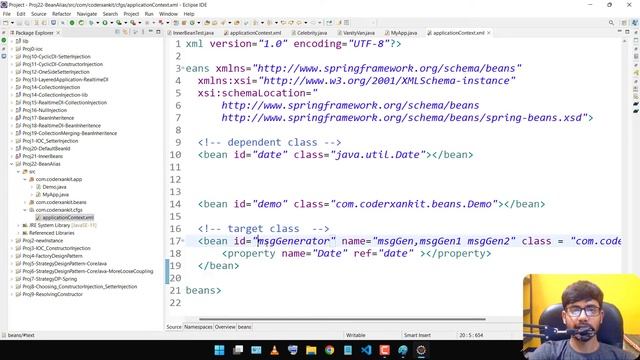Select the Proj9-ResolvingConstructor project
The image size is (640, 360).
pos(52,294)
